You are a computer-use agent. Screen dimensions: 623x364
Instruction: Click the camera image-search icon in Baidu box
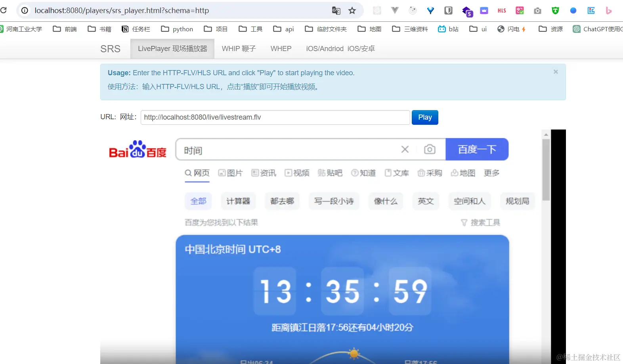pos(430,149)
